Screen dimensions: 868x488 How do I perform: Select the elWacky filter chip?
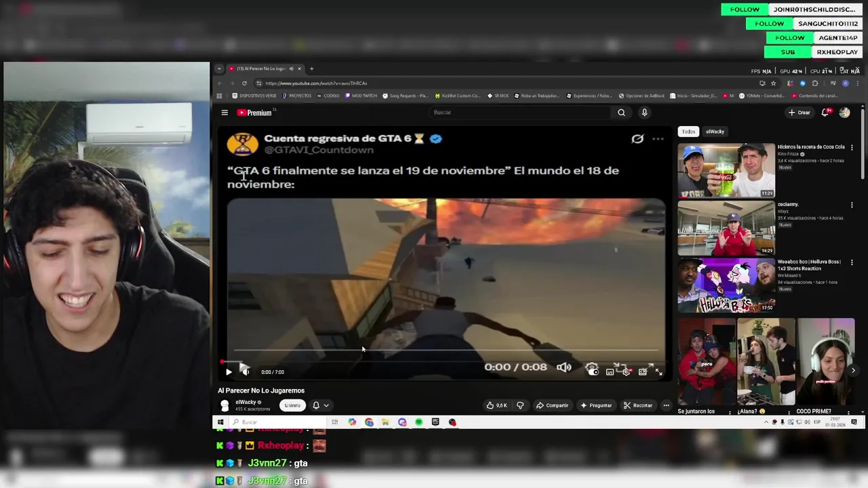coord(715,131)
